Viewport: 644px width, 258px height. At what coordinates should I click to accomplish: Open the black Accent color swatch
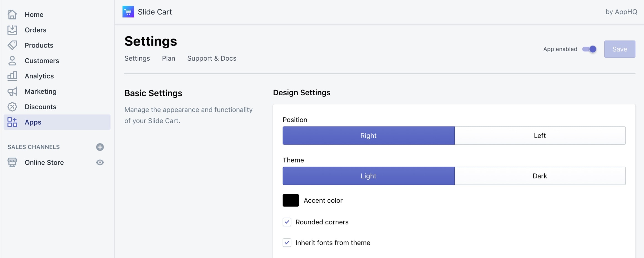pyautogui.click(x=291, y=200)
